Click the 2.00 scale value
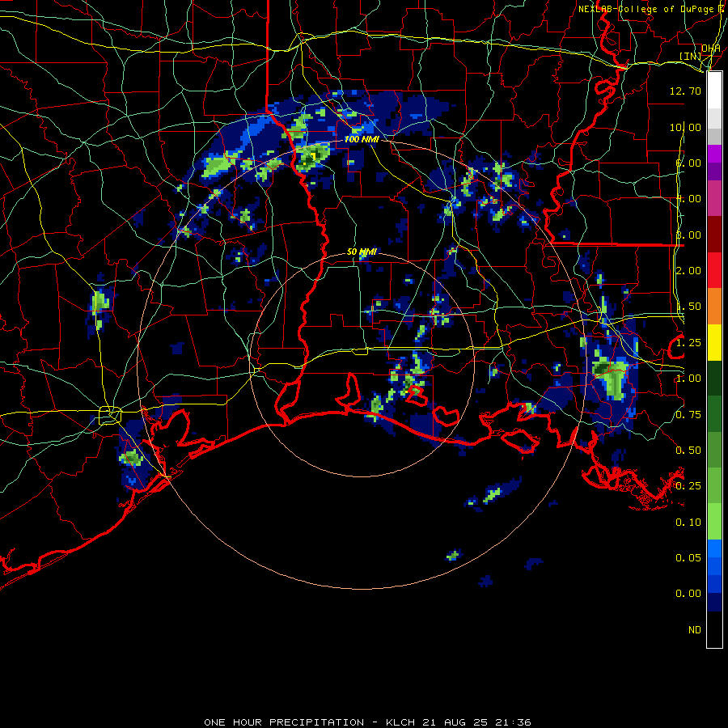This screenshot has width=728, height=728. [x=688, y=271]
